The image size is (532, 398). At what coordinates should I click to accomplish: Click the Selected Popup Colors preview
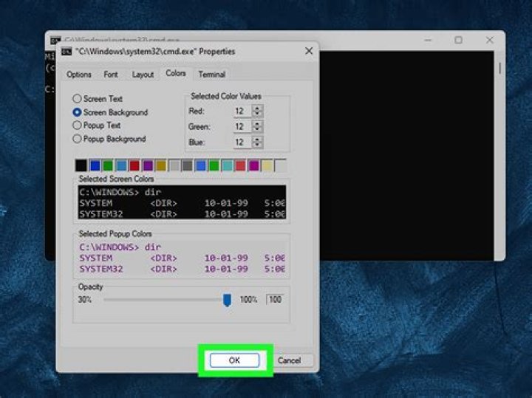[x=182, y=257]
